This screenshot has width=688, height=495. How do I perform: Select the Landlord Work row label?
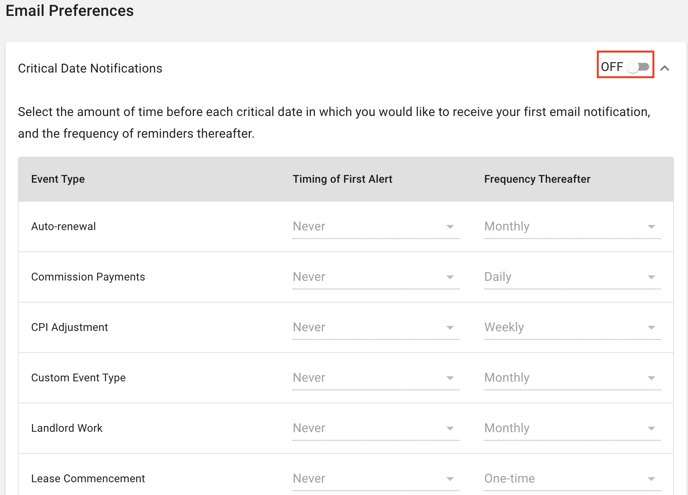(67, 428)
